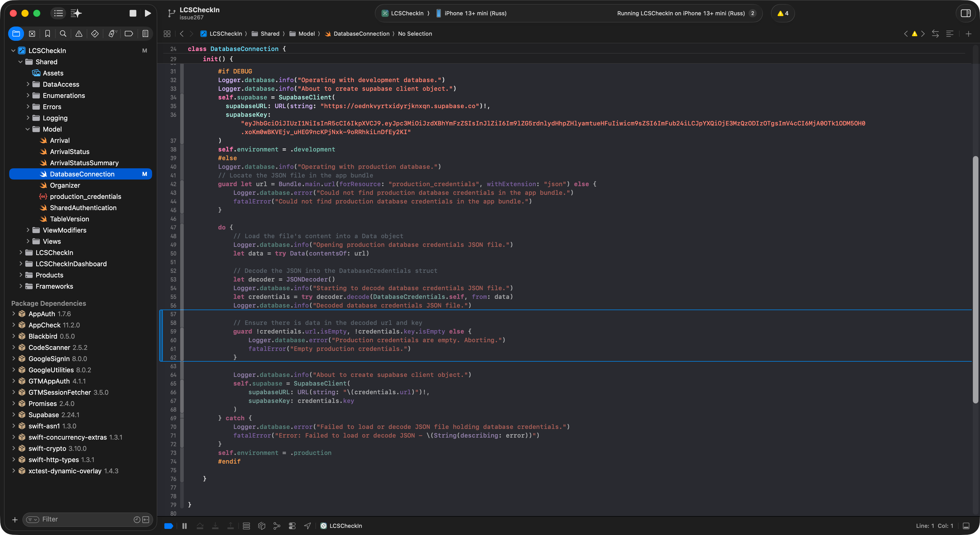980x535 pixels.
Task: Select production_credentials file in navigator
Action: tap(85, 197)
